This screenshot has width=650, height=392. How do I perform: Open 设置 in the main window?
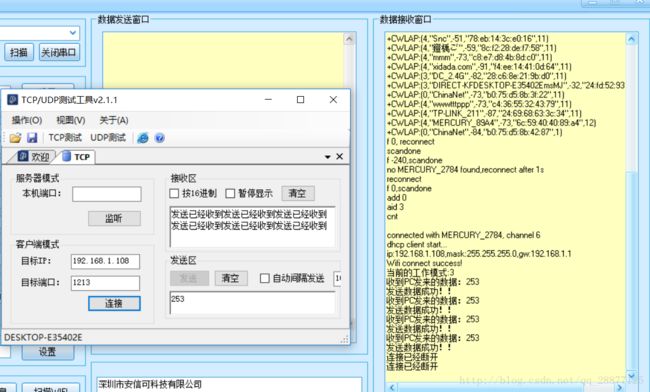(48, 352)
